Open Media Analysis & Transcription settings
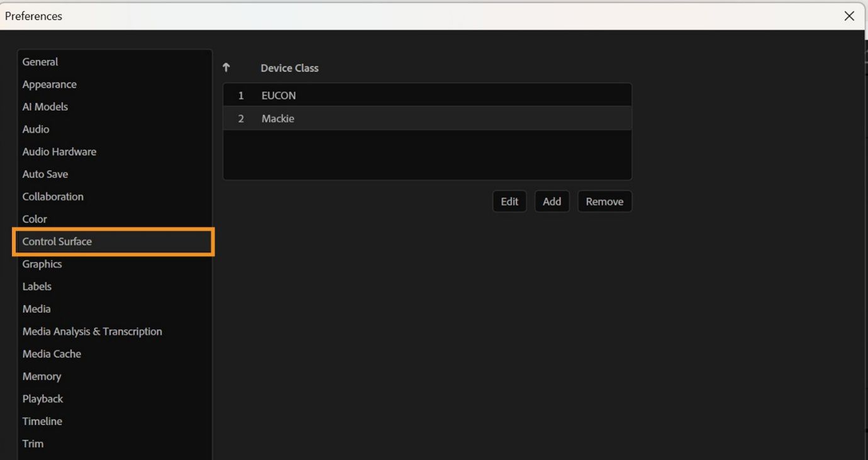 (92, 331)
